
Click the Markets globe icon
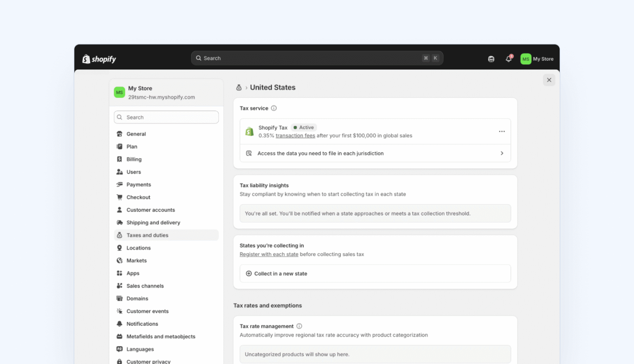tap(119, 260)
